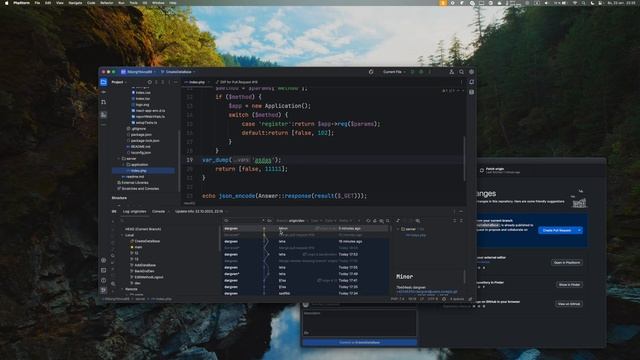Select Scratches and Consoles in Project tree
This screenshot has width=640, height=360.
(138, 189)
